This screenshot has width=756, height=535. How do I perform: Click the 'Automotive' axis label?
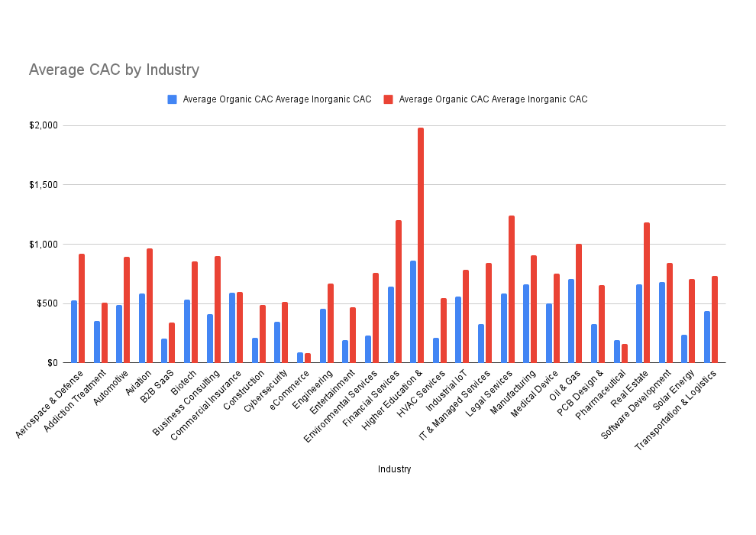[111, 387]
